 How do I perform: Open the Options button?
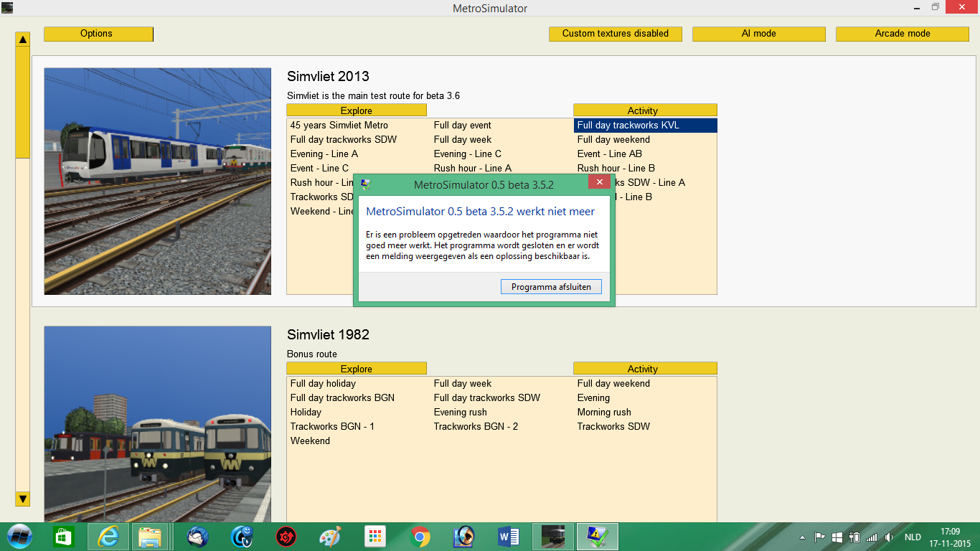pos(98,34)
